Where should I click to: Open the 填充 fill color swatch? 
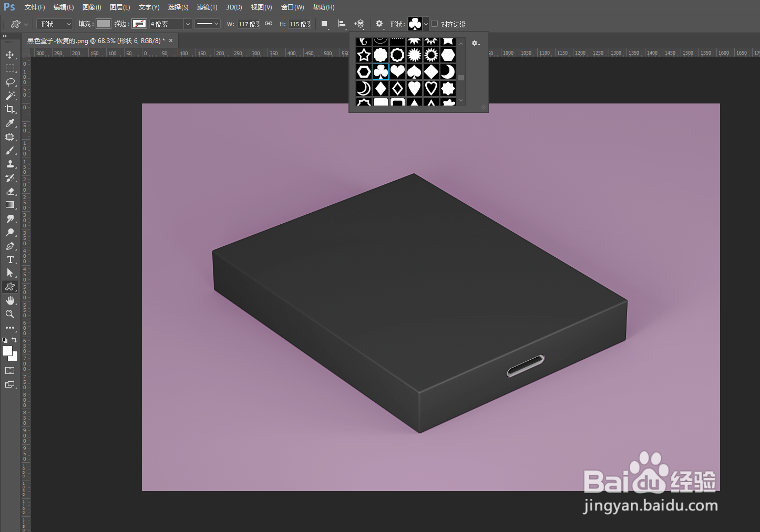coord(104,24)
